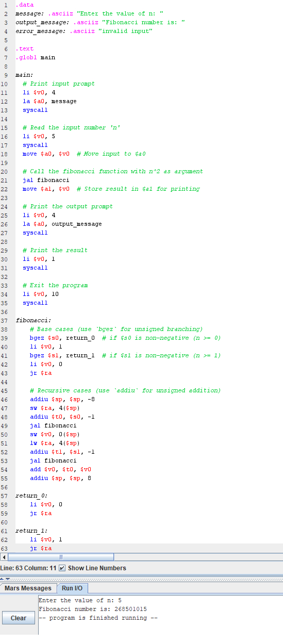Click 'bgez $s1, return_1' on line 41

point(62,355)
